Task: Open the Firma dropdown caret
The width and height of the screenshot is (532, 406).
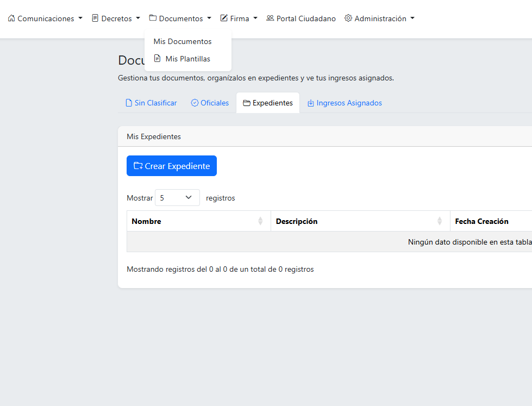Action: [x=255, y=18]
